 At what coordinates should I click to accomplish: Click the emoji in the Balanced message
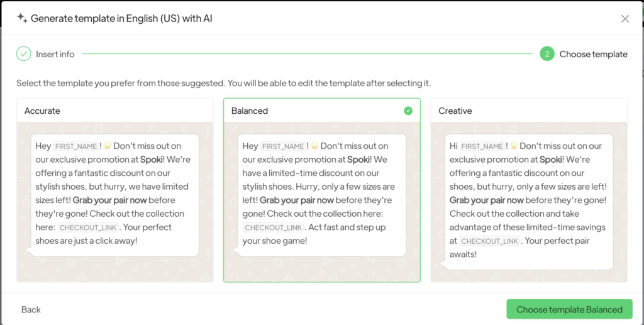tap(315, 146)
